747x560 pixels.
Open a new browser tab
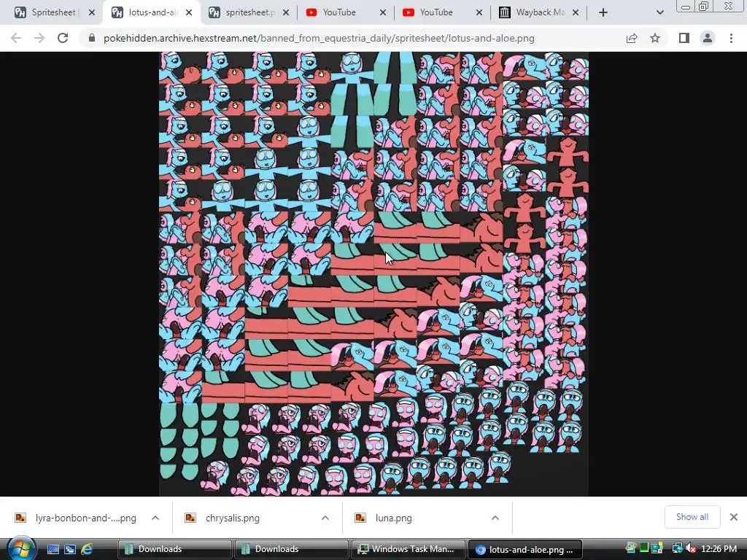(603, 12)
